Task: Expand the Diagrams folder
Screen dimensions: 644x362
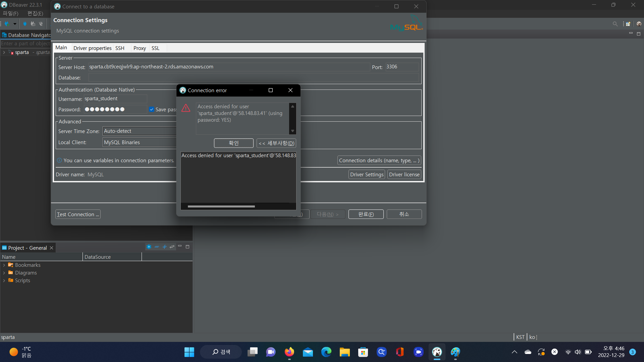Action: click(4, 273)
